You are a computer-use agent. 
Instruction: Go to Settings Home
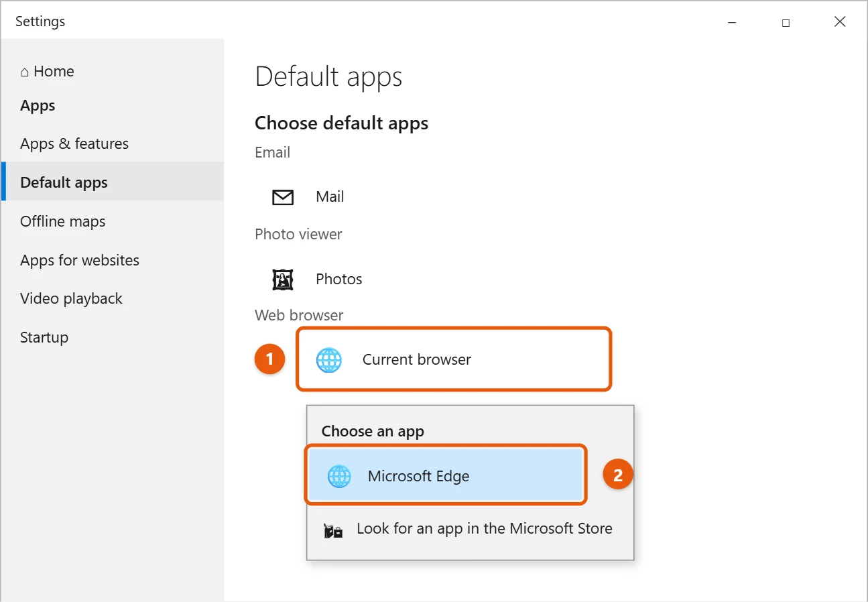pyautogui.click(x=47, y=72)
